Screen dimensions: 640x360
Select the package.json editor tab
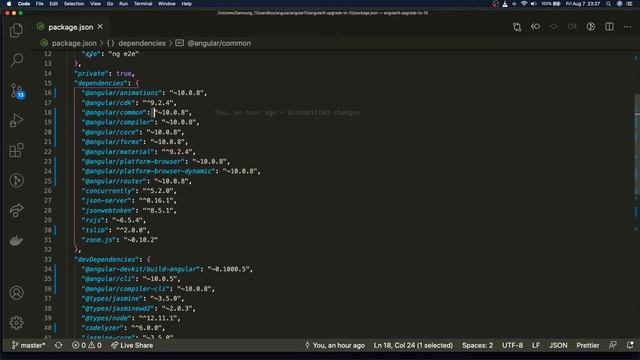70,27
